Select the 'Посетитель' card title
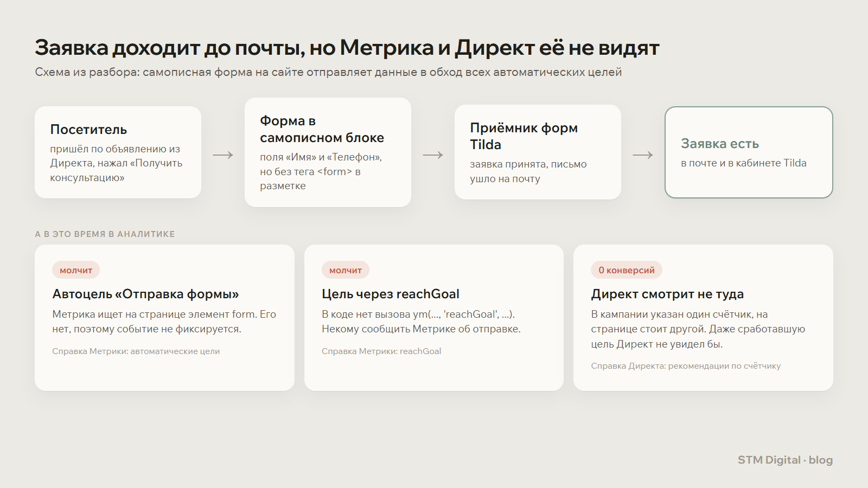868x488 pixels. click(x=88, y=130)
